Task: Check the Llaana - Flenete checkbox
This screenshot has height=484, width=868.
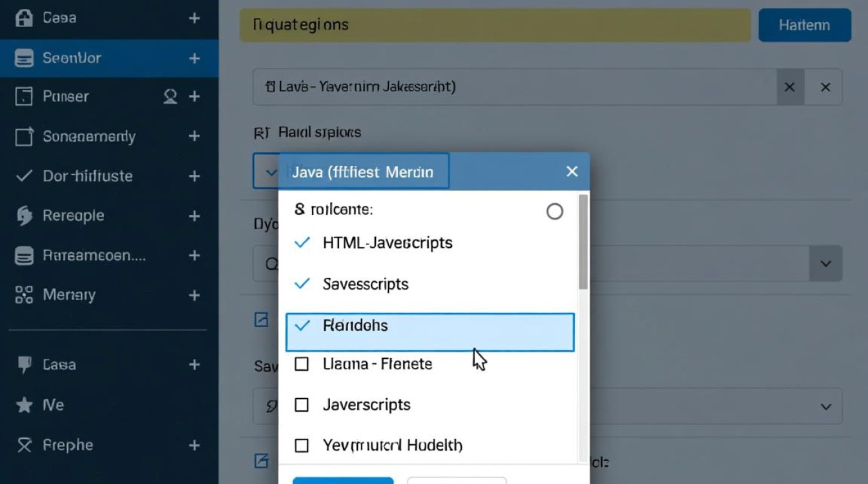Action: click(302, 365)
